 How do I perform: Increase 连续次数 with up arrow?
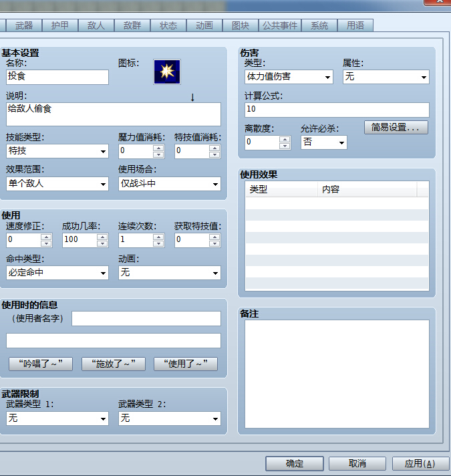click(x=158, y=237)
